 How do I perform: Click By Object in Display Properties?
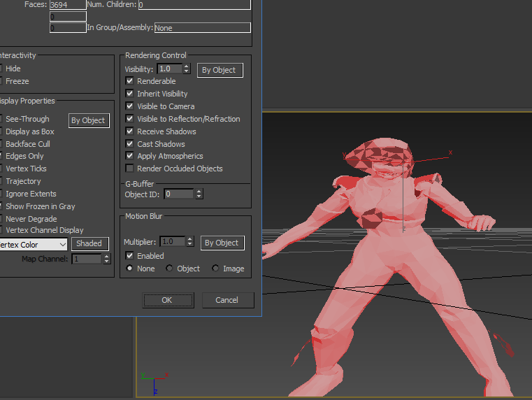point(88,120)
